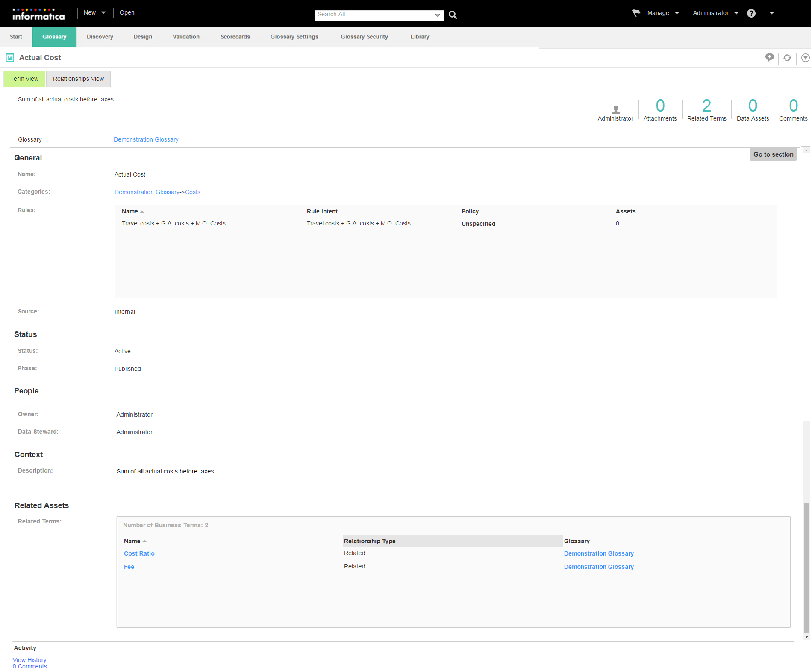Click the Glossary column header in related terms

pos(577,541)
